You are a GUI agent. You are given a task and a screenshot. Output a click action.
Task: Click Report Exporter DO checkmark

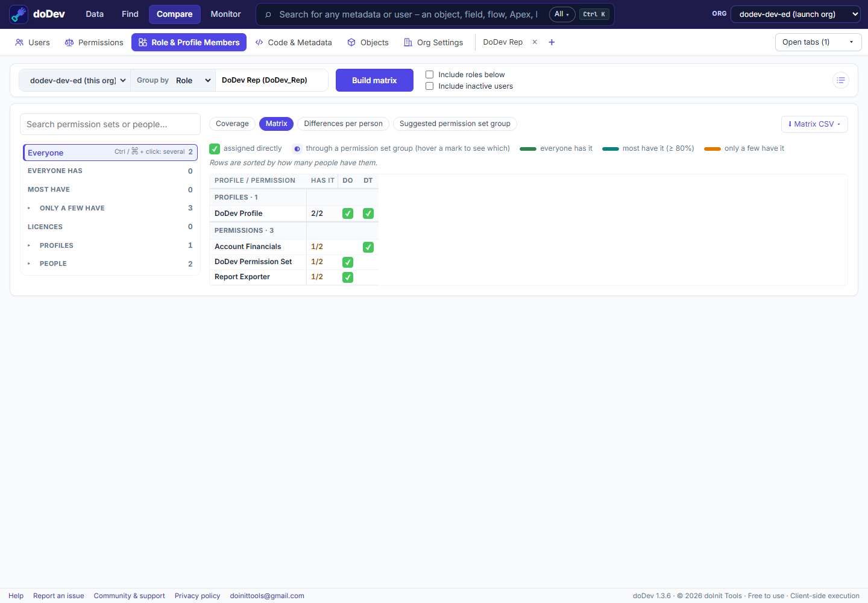(348, 277)
